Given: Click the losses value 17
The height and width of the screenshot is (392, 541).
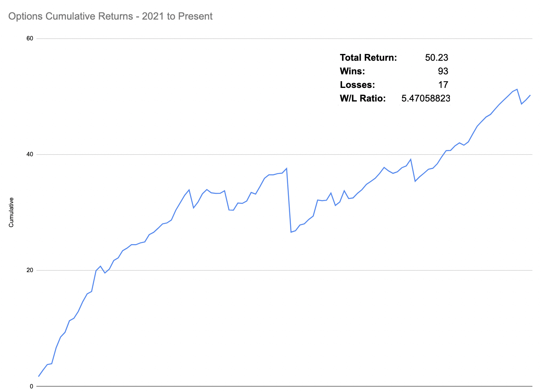Looking at the screenshot, I should tap(443, 85).
